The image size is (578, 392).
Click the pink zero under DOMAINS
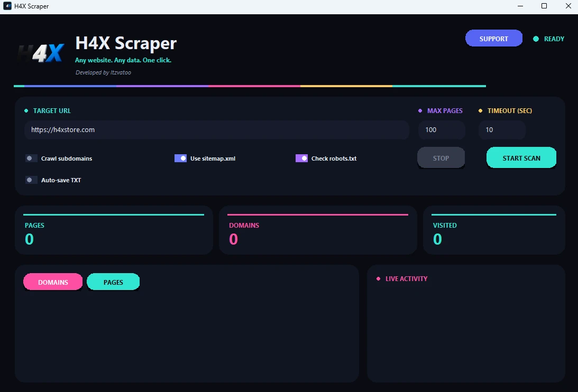(233, 239)
